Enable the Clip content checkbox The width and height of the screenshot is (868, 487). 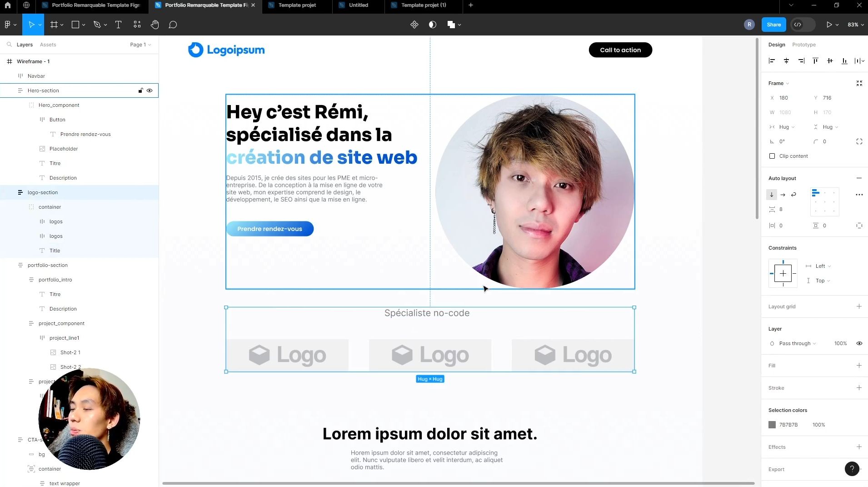click(x=772, y=156)
